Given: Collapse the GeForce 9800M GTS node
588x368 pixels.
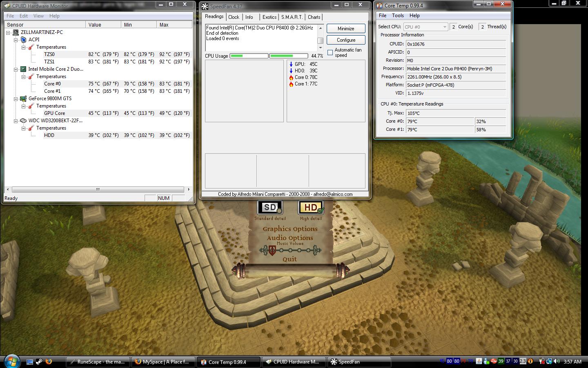Looking at the screenshot, I should 16,99.
